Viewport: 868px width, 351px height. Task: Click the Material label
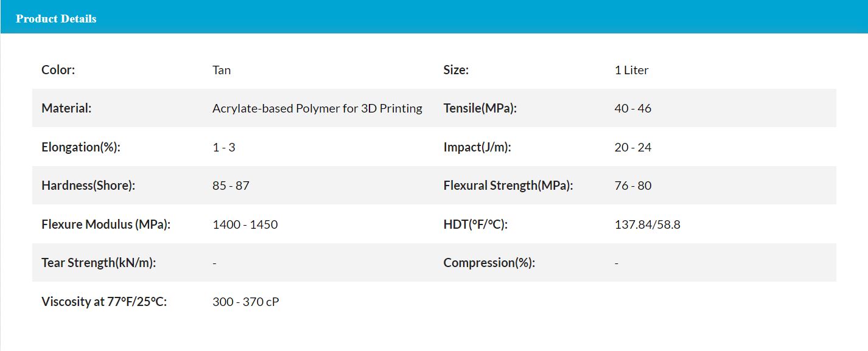[x=66, y=108]
